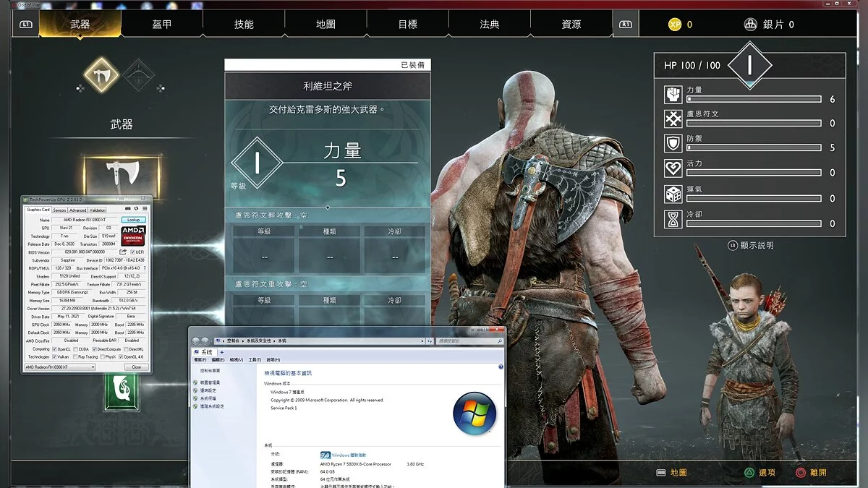Click the fist strength icon on stats panel
The image size is (868, 488).
[675, 95]
